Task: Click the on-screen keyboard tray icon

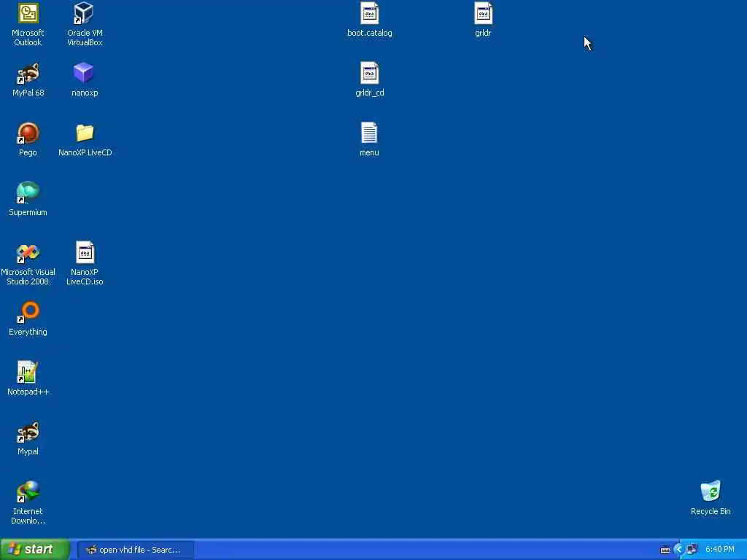Action: tap(665, 550)
